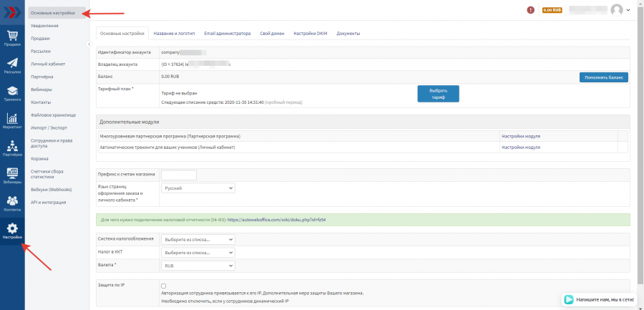Enable the Защита по IP checkbox
This screenshot has width=644, height=310.
(x=164, y=286)
